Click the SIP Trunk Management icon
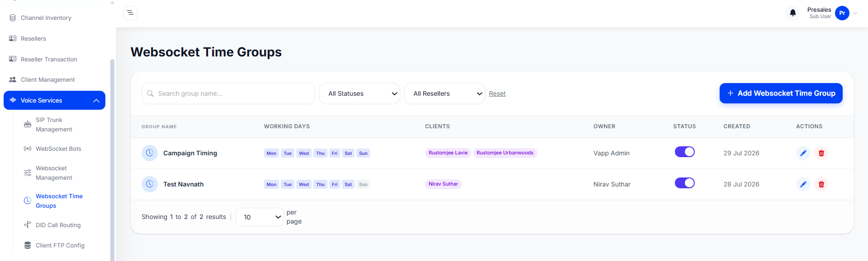The image size is (868, 261). coord(28,125)
